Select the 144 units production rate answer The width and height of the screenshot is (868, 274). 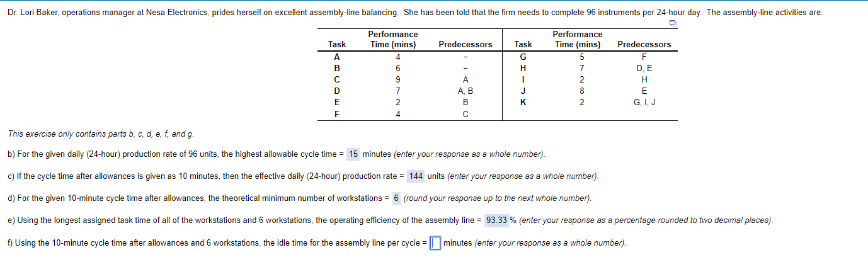pos(415,176)
